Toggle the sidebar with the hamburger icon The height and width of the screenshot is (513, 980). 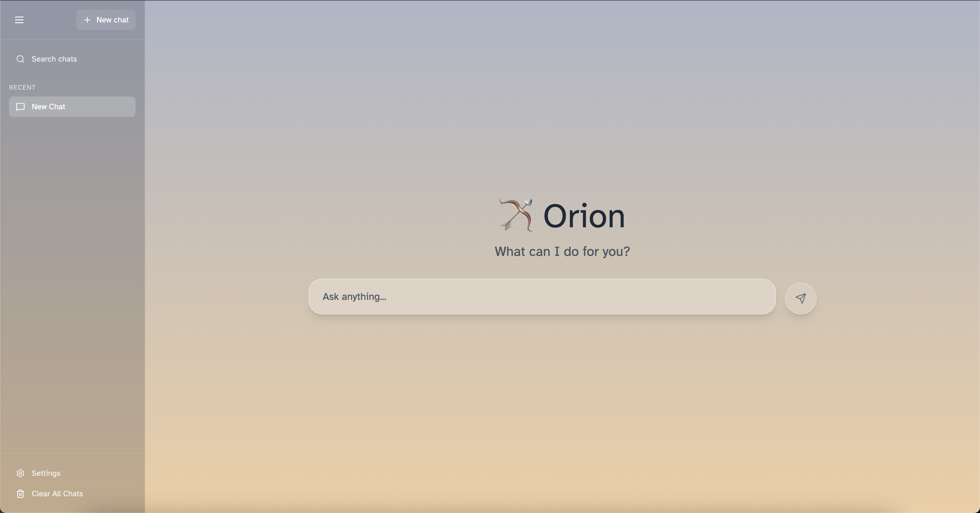click(x=19, y=20)
